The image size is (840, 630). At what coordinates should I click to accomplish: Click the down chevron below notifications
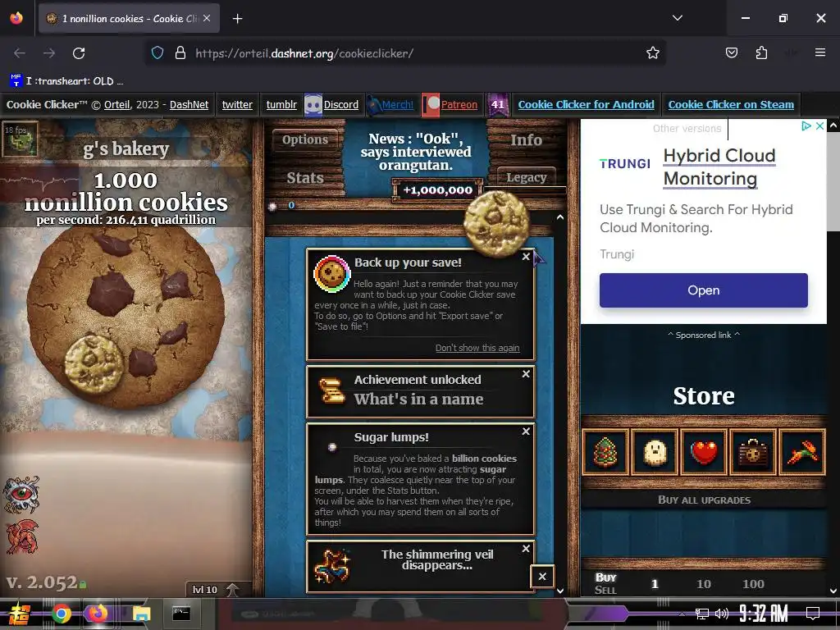point(559,591)
